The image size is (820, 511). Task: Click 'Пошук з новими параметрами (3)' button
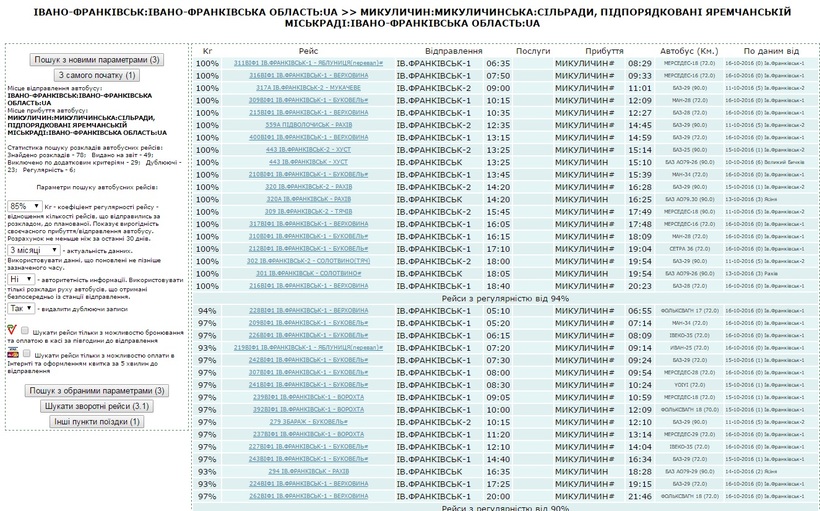[x=97, y=60]
